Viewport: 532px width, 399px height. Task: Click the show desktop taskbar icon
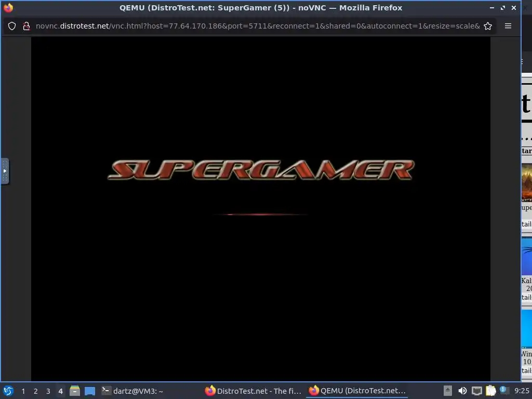pos(90,391)
